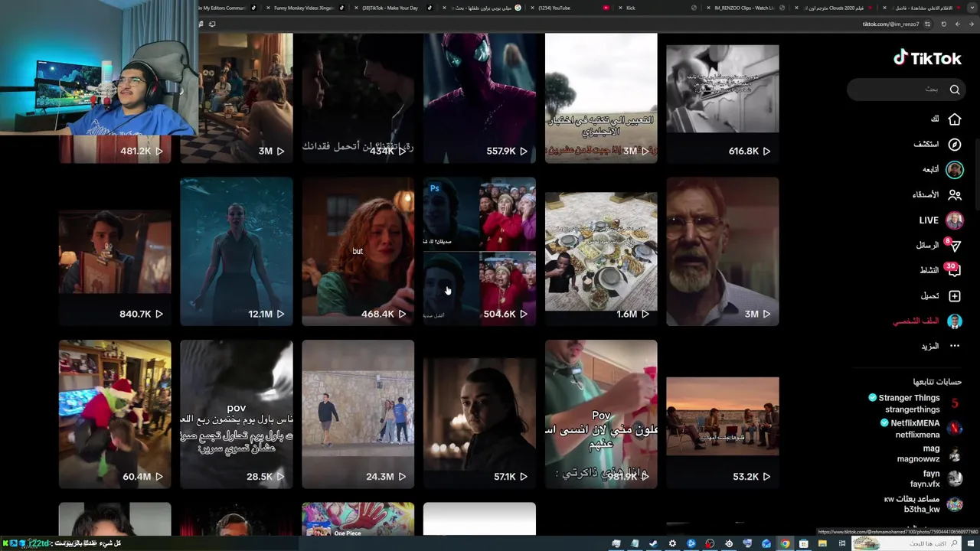
Task: Open the Grinch video with 60.4M views
Action: (115, 414)
